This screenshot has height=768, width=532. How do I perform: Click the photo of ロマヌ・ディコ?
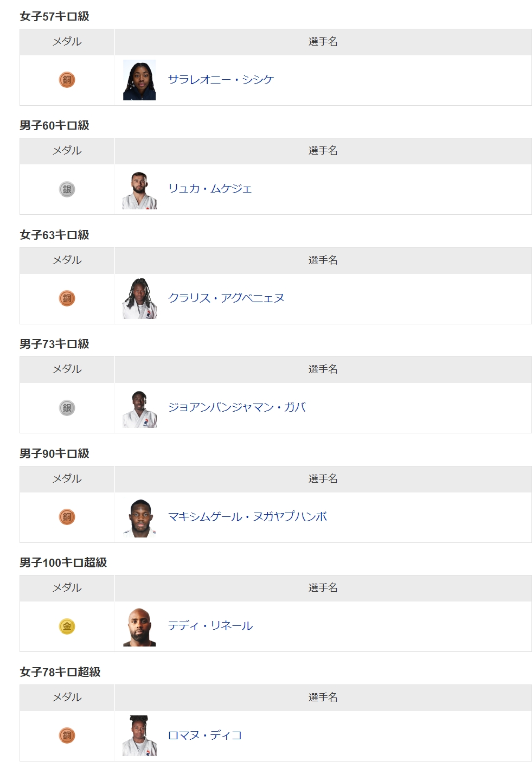139,736
